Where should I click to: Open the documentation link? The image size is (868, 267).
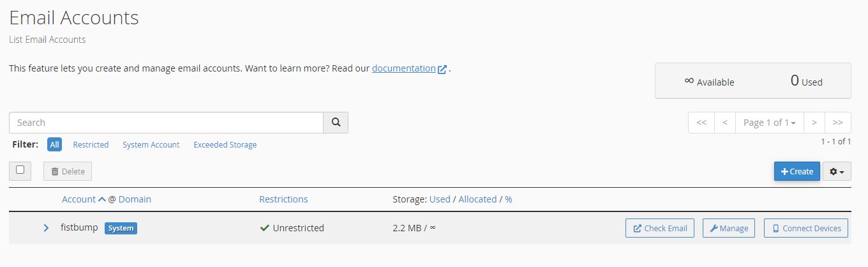tap(403, 68)
